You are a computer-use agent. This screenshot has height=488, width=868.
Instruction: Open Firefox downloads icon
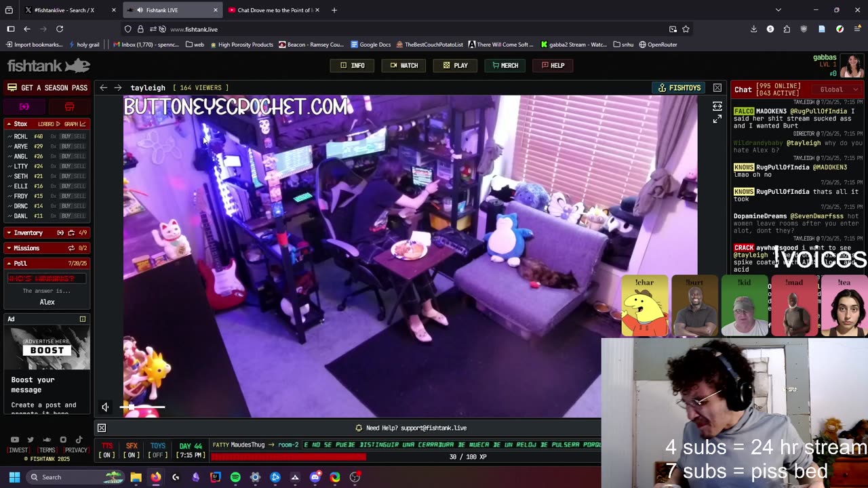point(753,29)
